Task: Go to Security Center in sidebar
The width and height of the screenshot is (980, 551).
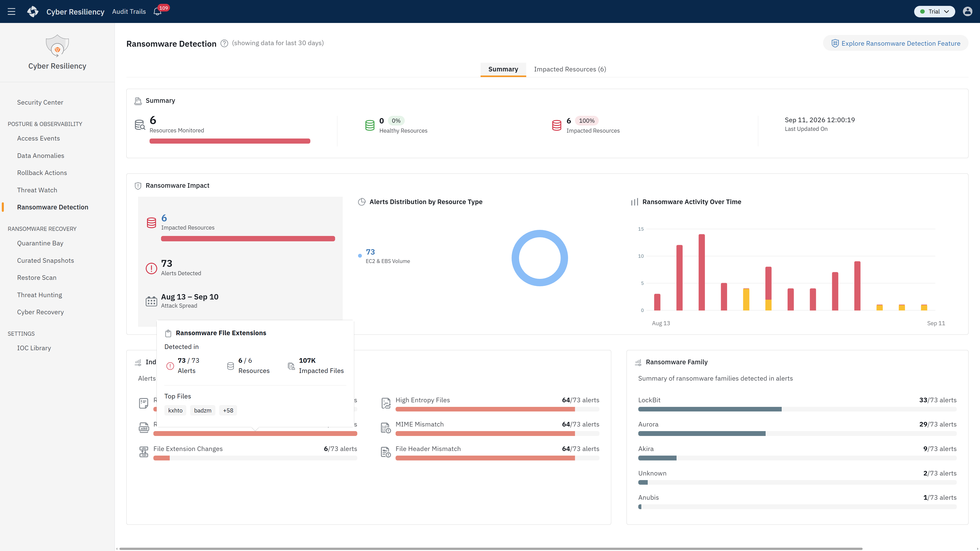Action: click(40, 102)
